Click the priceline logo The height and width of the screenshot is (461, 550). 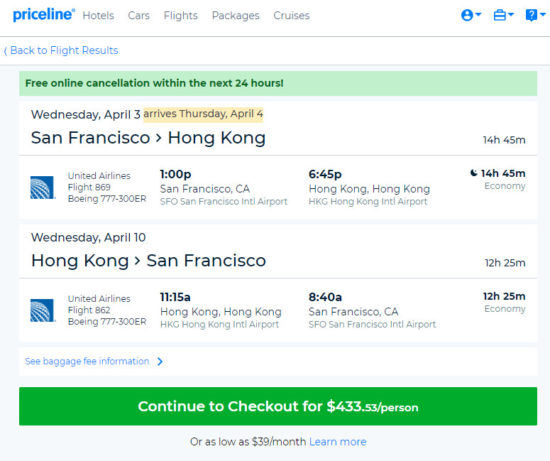[43, 15]
